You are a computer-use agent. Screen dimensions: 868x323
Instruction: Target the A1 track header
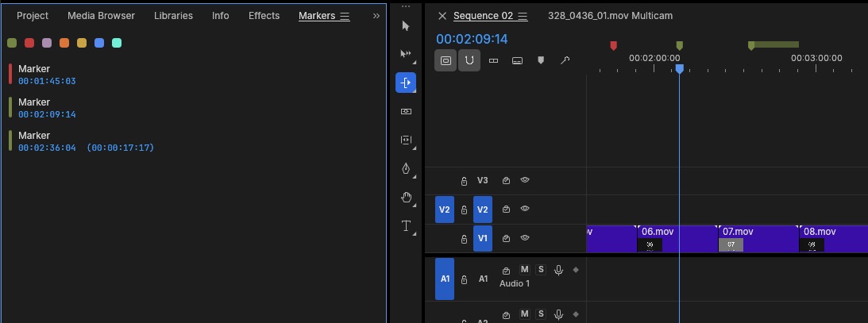[484, 279]
